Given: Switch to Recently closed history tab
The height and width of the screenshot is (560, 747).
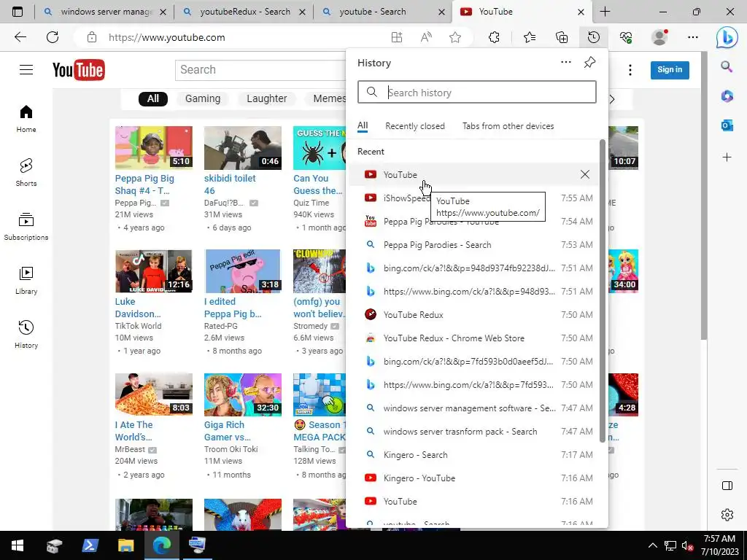Looking at the screenshot, I should (415, 126).
